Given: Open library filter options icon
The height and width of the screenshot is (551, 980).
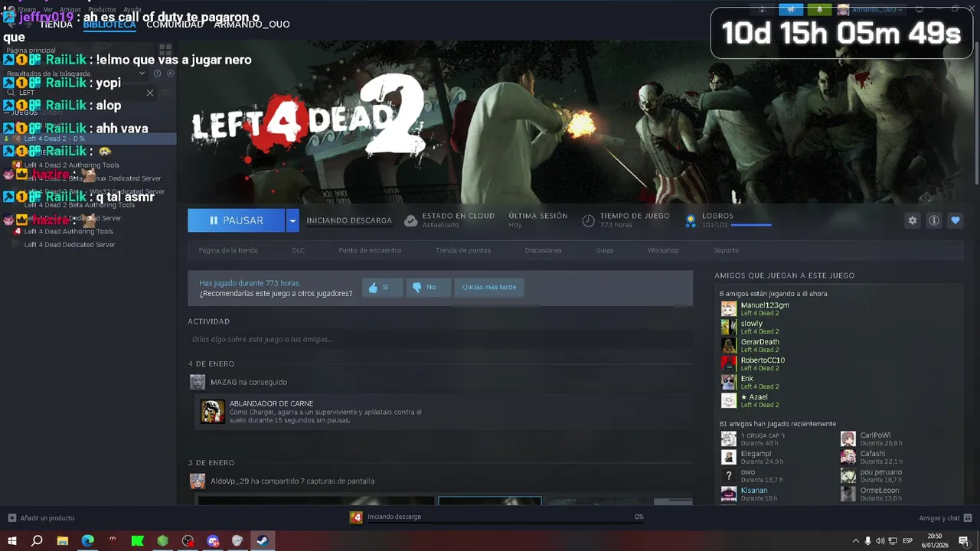Looking at the screenshot, I should click(165, 93).
